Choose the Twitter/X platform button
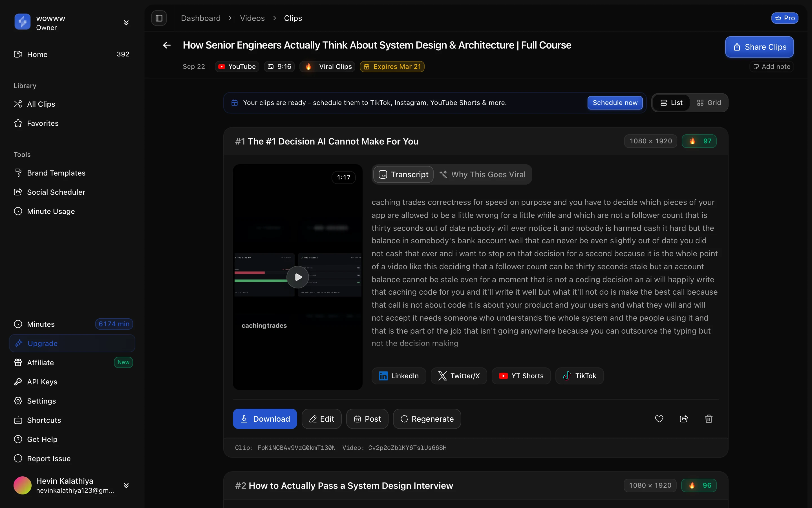Viewport: 812px width, 508px height. pos(459,376)
